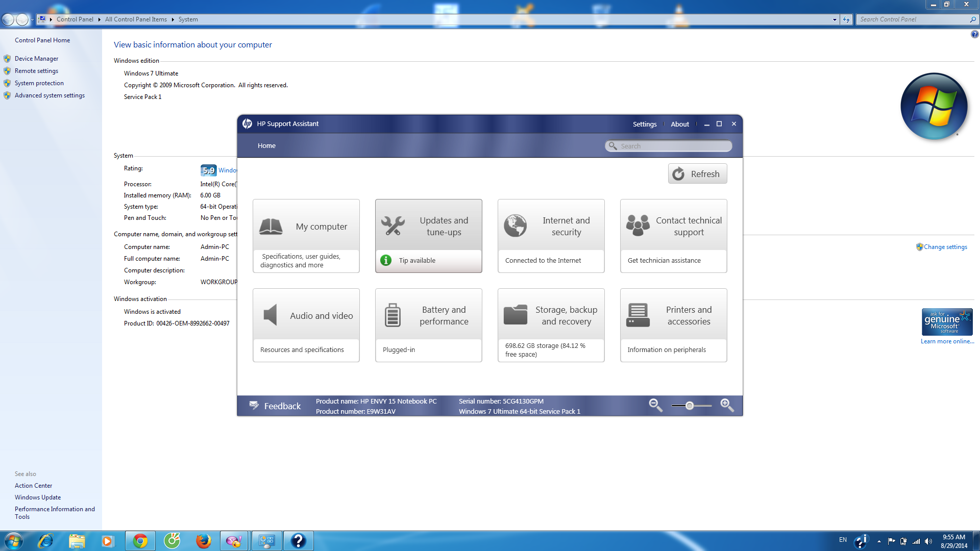Image resolution: width=980 pixels, height=551 pixels.
Task: Click the HP logo in title bar
Action: tap(248, 124)
